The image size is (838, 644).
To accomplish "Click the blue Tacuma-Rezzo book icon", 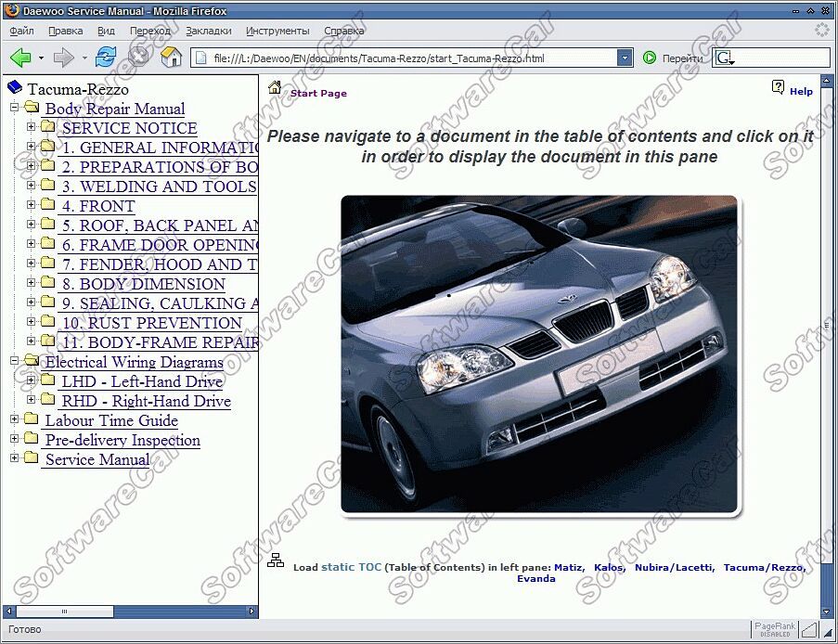I will (x=14, y=89).
